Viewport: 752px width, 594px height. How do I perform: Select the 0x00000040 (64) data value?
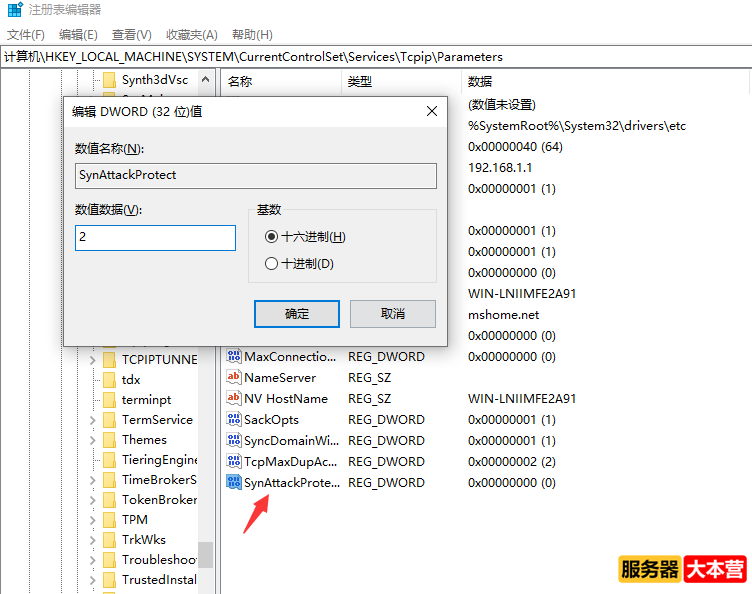(x=516, y=147)
